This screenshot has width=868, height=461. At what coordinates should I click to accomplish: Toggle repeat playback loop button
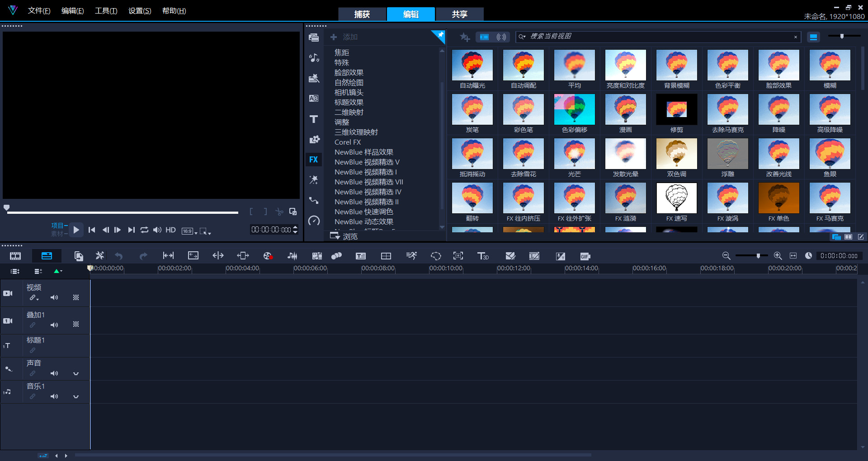pyautogui.click(x=144, y=230)
